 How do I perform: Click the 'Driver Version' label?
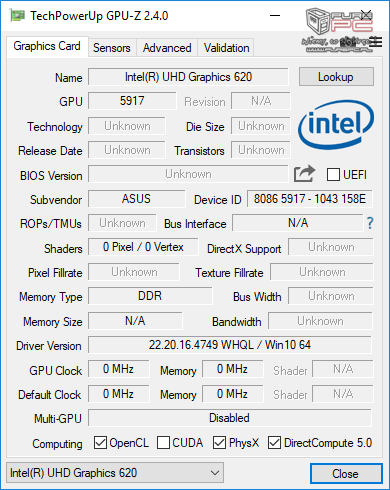point(49,346)
